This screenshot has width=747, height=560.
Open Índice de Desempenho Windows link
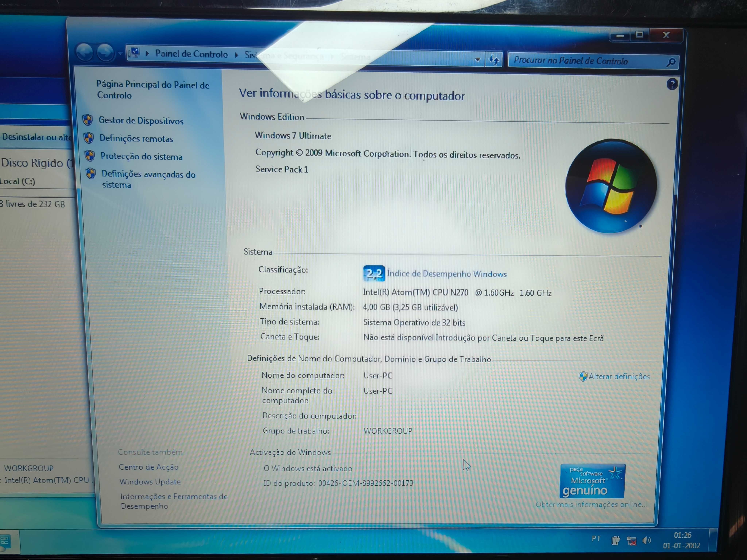(447, 274)
